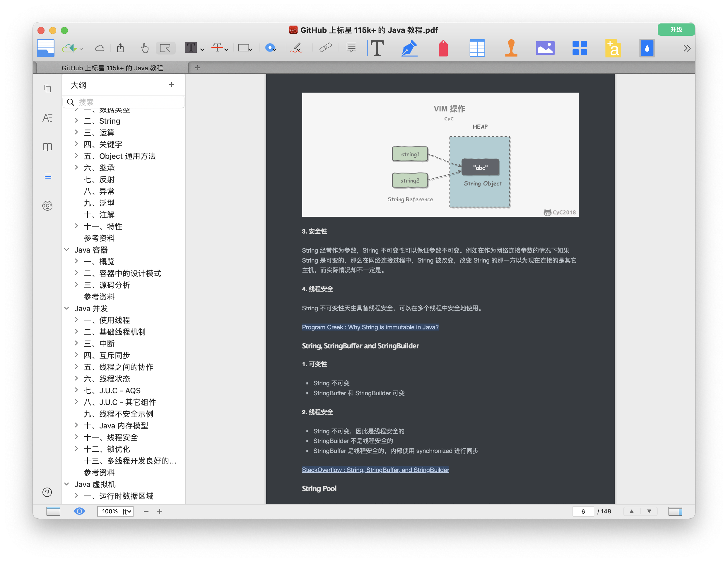The height and width of the screenshot is (562, 728).
Task: Click the text annotation tool icon
Action: [x=376, y=48]
